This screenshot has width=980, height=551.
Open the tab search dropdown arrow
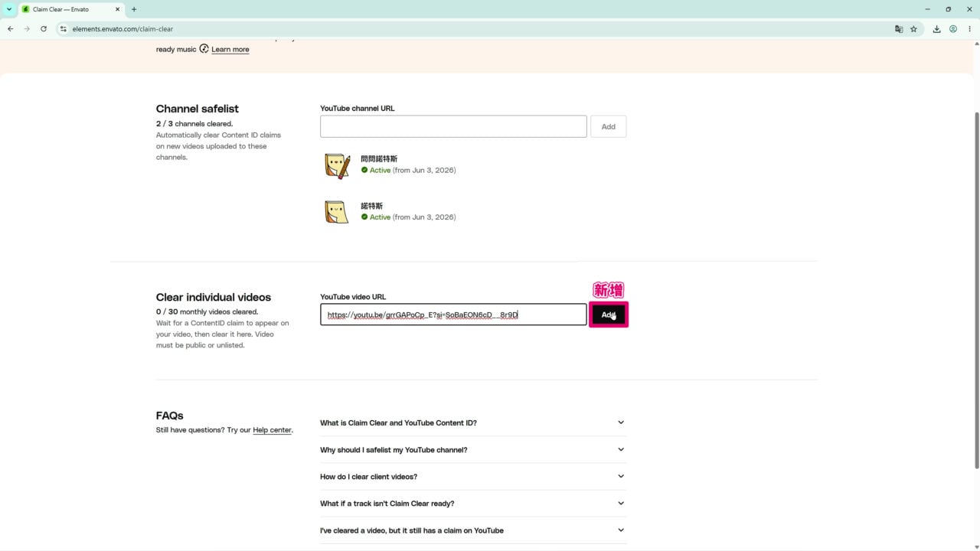(x=9, y=9)
